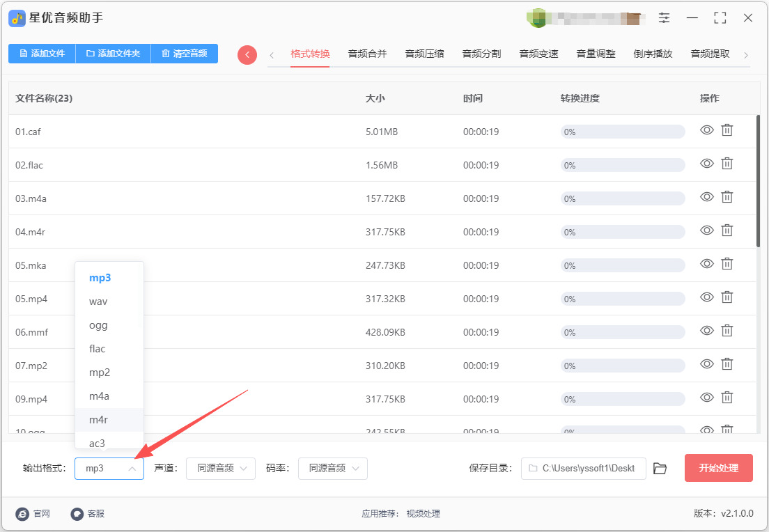Viewport: 769px width, 532px height.
Task: Choose wav from format list
Action: (x=109, y=302)
